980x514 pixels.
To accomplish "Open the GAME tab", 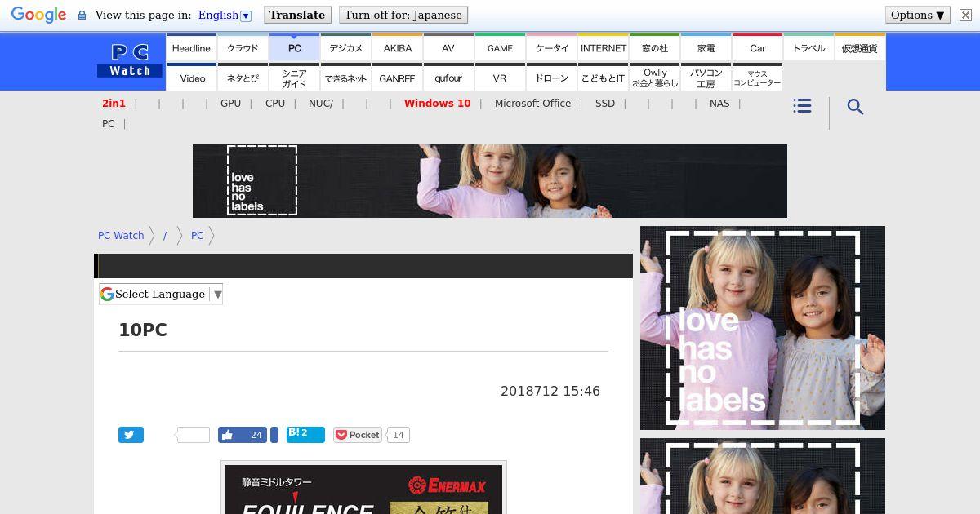I will [500, 47].
